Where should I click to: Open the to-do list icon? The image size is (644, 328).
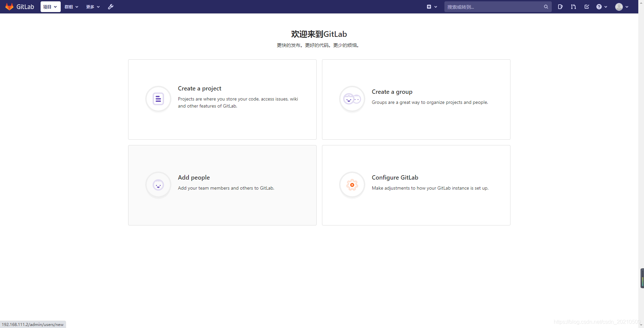pyautogui.click(x=587, y=7)
